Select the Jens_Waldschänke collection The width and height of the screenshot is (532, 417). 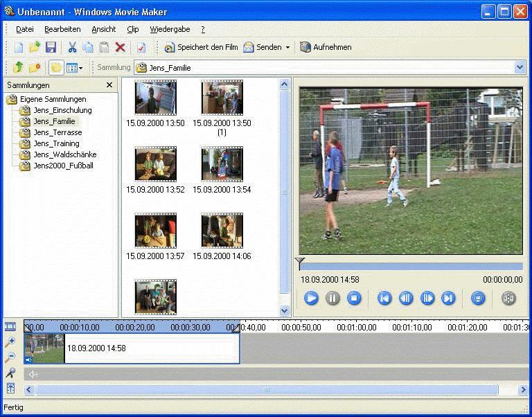coord(58,154)
